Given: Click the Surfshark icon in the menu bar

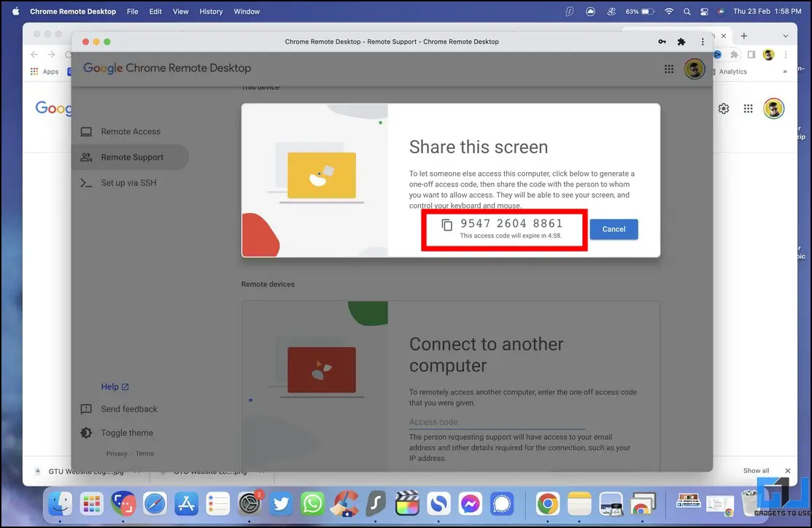Looking at the screenshot, I should coord(570,12).
